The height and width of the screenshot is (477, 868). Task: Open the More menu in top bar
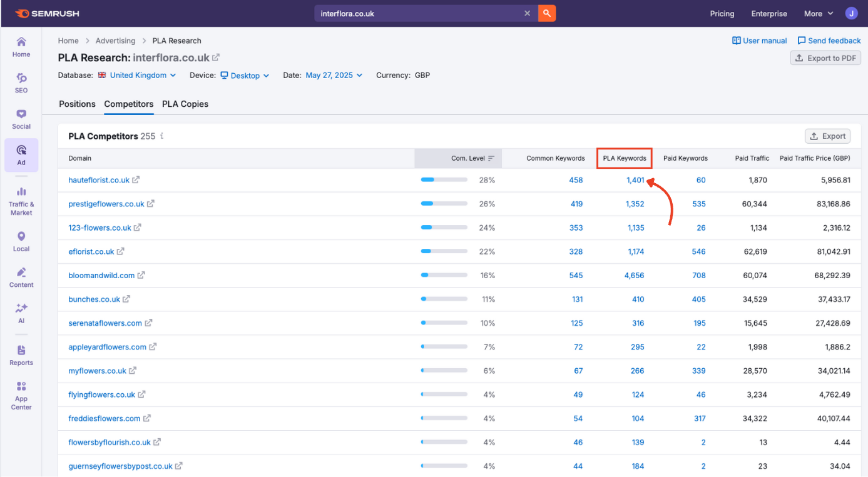tap(819, 13)
